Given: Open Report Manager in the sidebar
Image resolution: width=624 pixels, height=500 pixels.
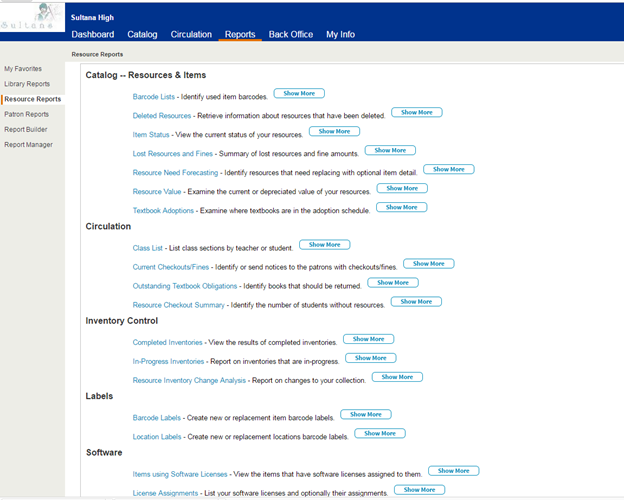Looking at the screenshot, I should [x=28, y=145].
